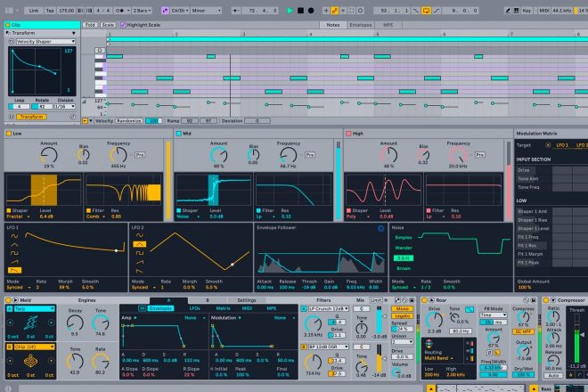This screenshot has width=588, height=392.
Task: Open the Settings tab in Meld
Action: [x=247, y=300]
